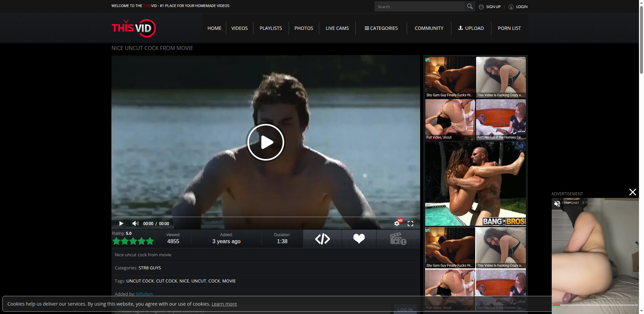Viewport: 644px width, 314px height.
Task: Click the UPLOAD menu item
Action: (x=471, y=28)
